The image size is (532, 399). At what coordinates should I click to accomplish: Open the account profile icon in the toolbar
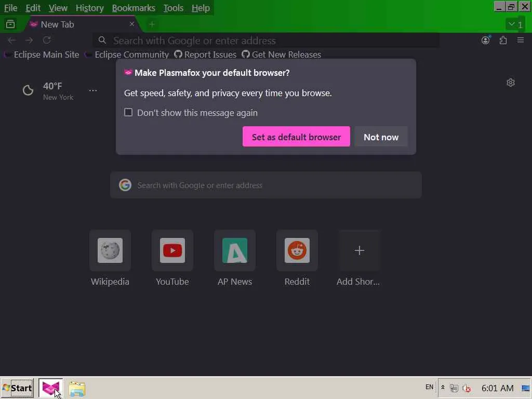coord(486,40)
